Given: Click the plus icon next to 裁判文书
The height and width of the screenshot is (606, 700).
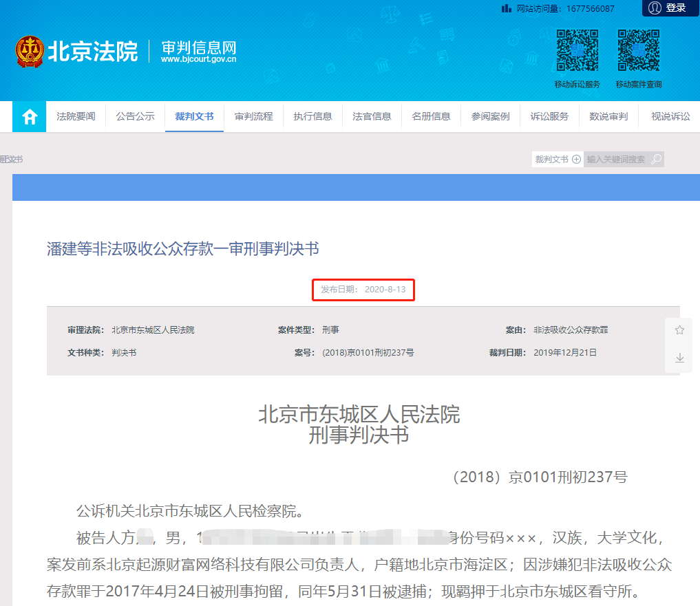Looking at the screenshot, I should [576, 160].
